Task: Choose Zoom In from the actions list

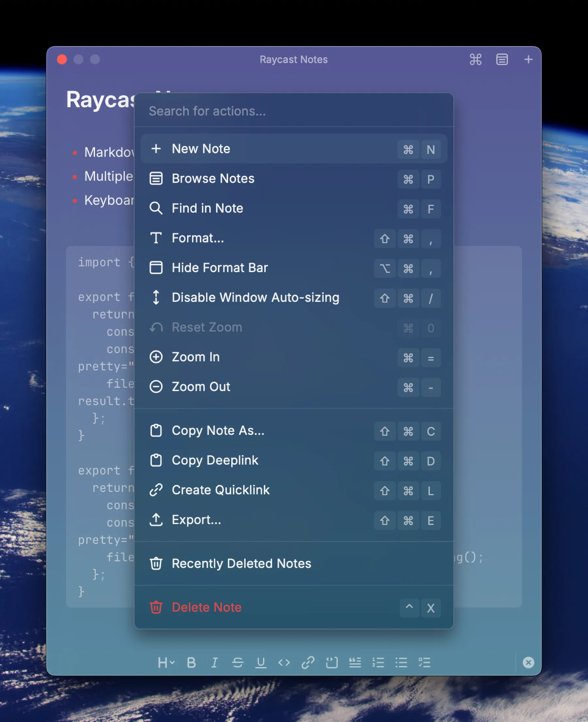Action: (196, 357)
